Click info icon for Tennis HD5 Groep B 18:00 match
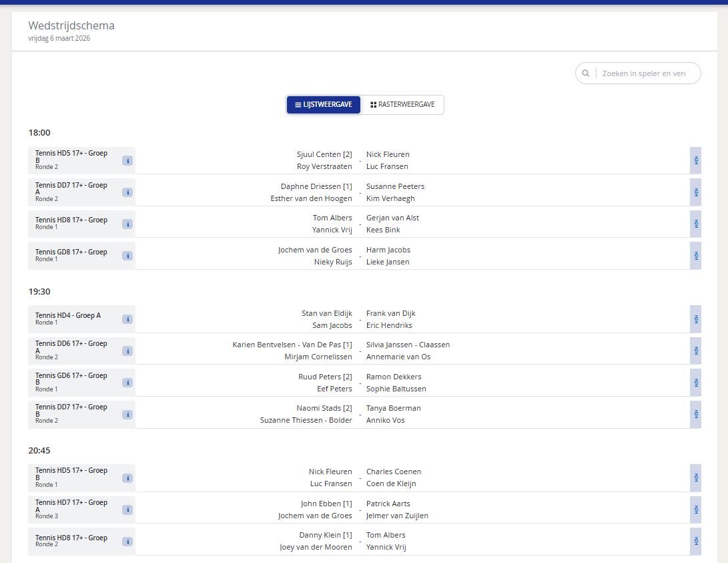Image resolution: width=728 pixels, height=563 pixels. click(127, 160)
